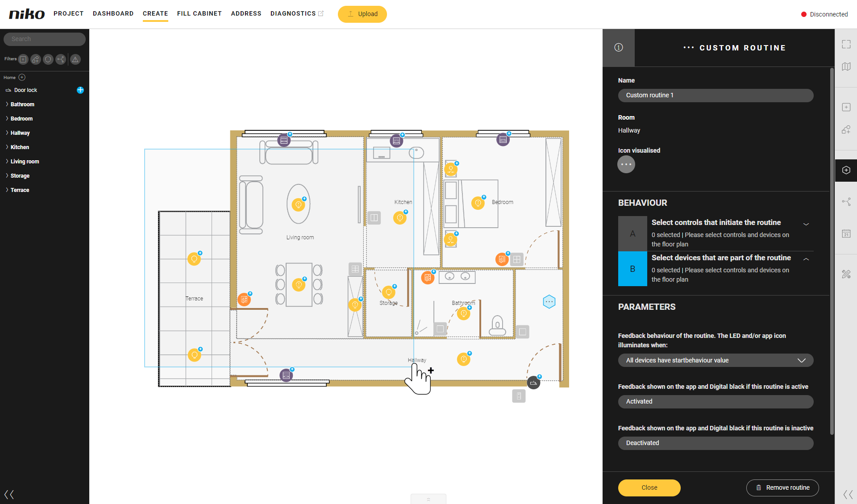
Task: Open the feedback behaviour dropdown
Action: [x=715, y=360]
